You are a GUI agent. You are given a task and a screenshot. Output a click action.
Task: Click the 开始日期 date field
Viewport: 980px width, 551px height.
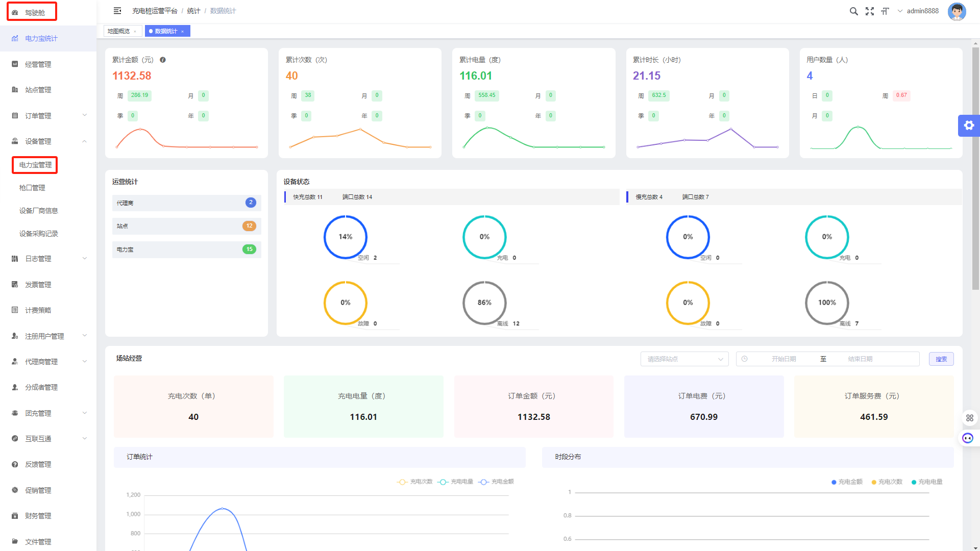(783, 359)
